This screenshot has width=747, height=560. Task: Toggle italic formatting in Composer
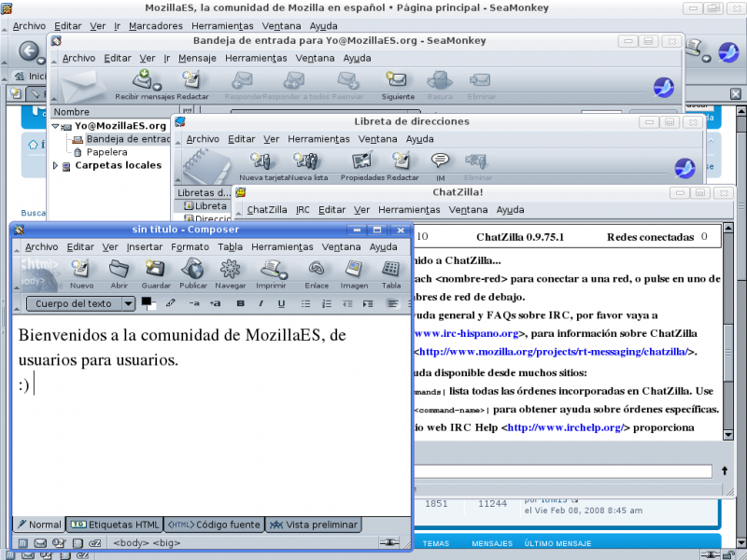[261, 303]
